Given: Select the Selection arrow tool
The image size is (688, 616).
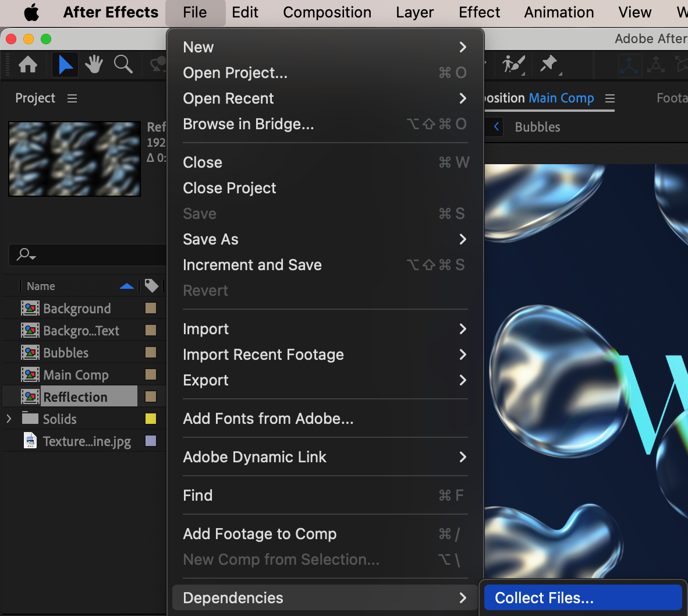Looking at the screenshot, I should click(65, 65).
